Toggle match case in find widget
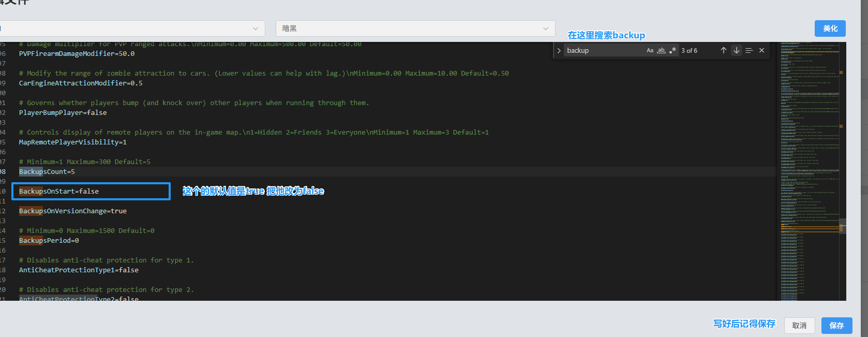 pos(650,50)
